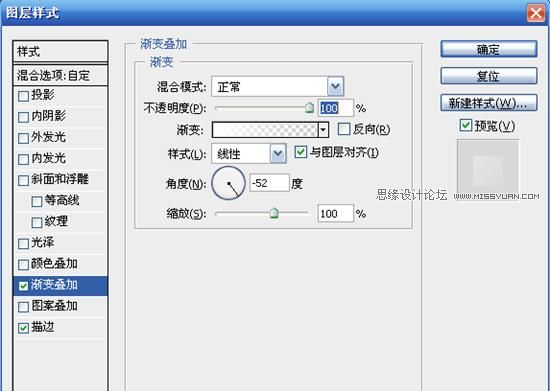This screenshot has width=550, height=391.
Task: Select the 光泽 list entry label
Action: (x=43, y=243)
